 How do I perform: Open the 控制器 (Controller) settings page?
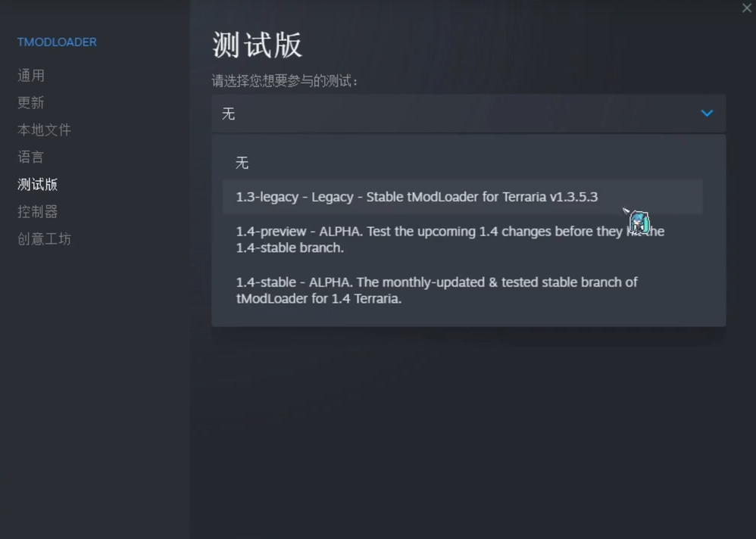38,212
